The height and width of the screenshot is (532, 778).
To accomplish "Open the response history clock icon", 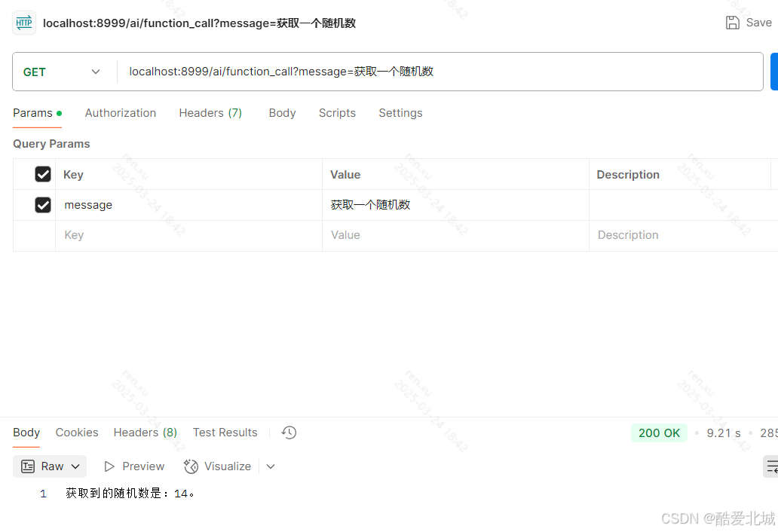I will [288, 432].
